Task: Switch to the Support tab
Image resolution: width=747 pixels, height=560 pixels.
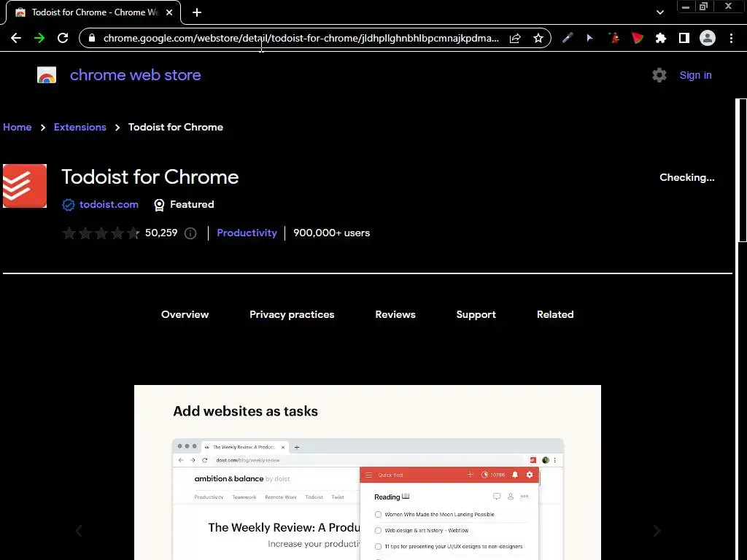Action: [476, 314]
